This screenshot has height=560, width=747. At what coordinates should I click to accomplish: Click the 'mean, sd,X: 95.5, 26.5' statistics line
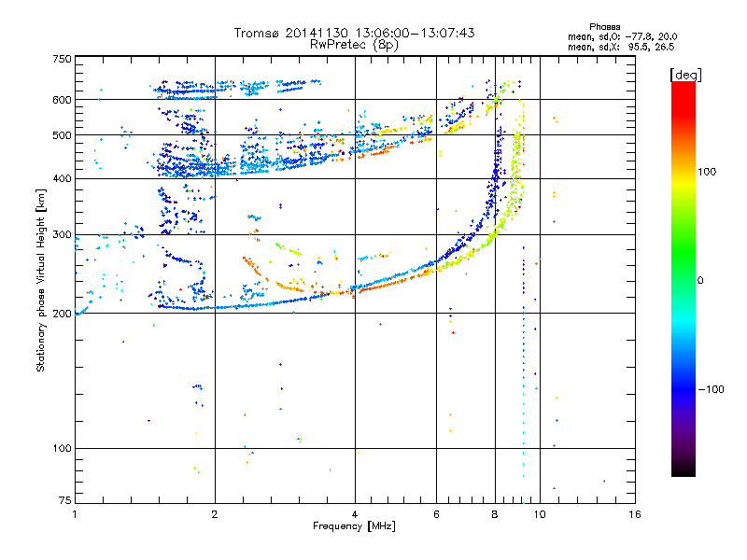click(621, 47)
